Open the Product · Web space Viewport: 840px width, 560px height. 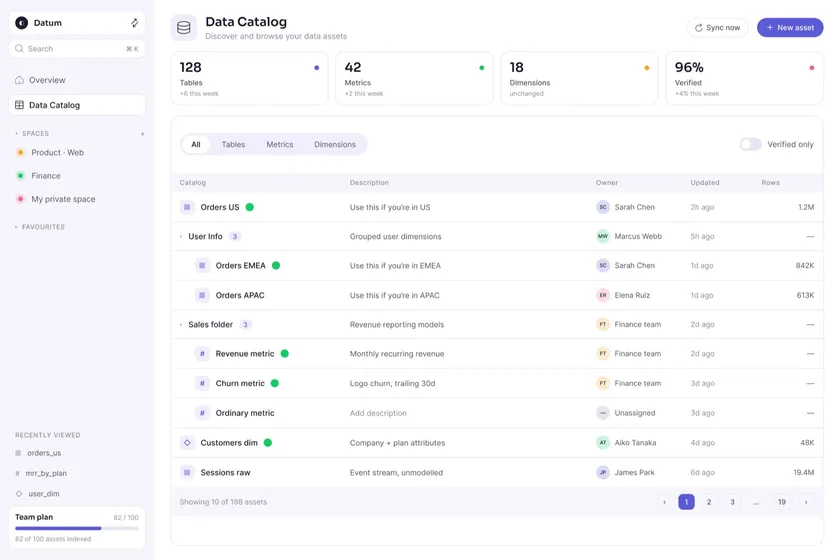pos(57,153)
